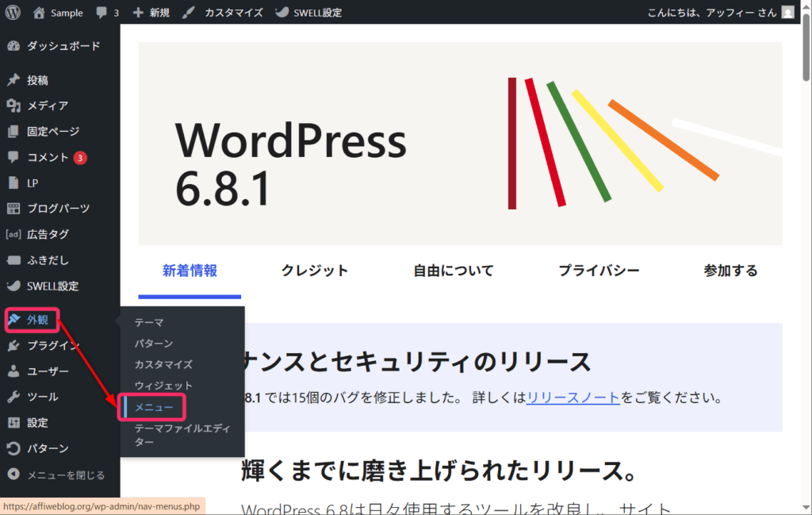Screen dimensions: 812x515
Task: Collapse sidebar via メニューを閉じる arrow icon
Action: click(x=13, y=474)
